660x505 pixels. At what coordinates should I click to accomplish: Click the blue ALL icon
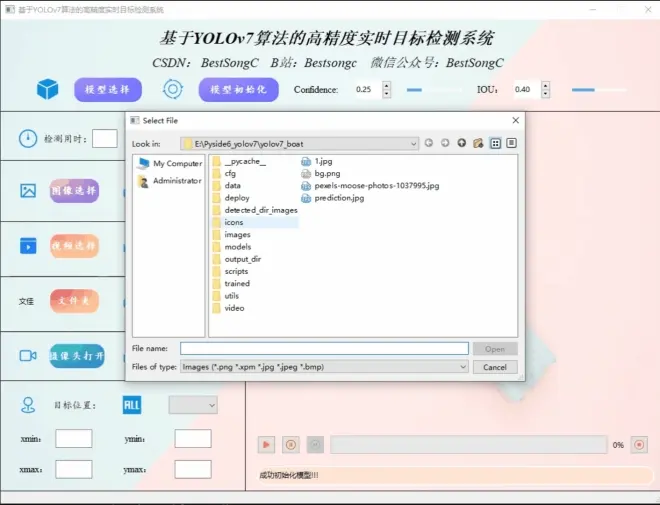[x=132, y=405]
